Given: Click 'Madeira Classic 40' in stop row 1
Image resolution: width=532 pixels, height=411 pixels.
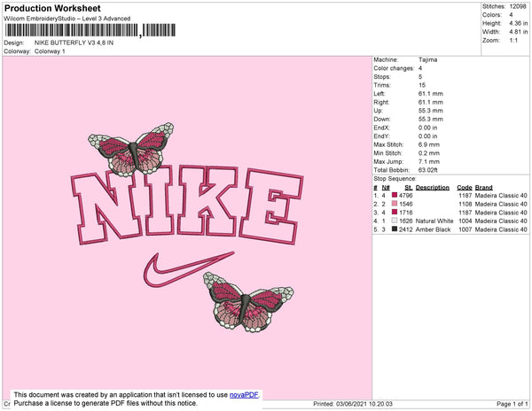Looking at the screenshot, I should pos(501,195).
